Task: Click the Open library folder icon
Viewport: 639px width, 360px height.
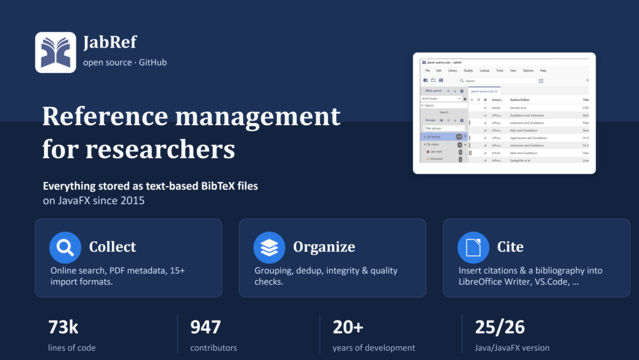Action: 433,80
